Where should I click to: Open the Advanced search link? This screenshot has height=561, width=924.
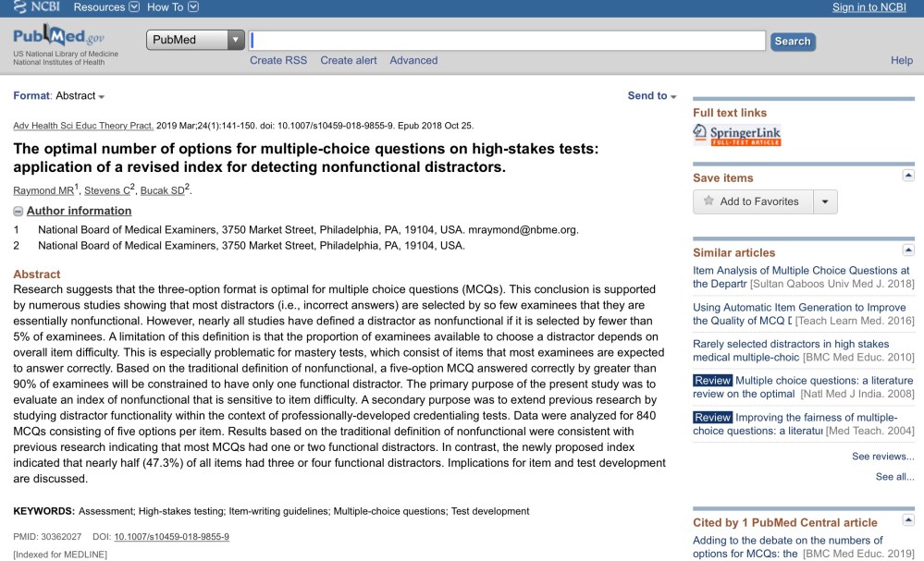(x=413, y=61)
